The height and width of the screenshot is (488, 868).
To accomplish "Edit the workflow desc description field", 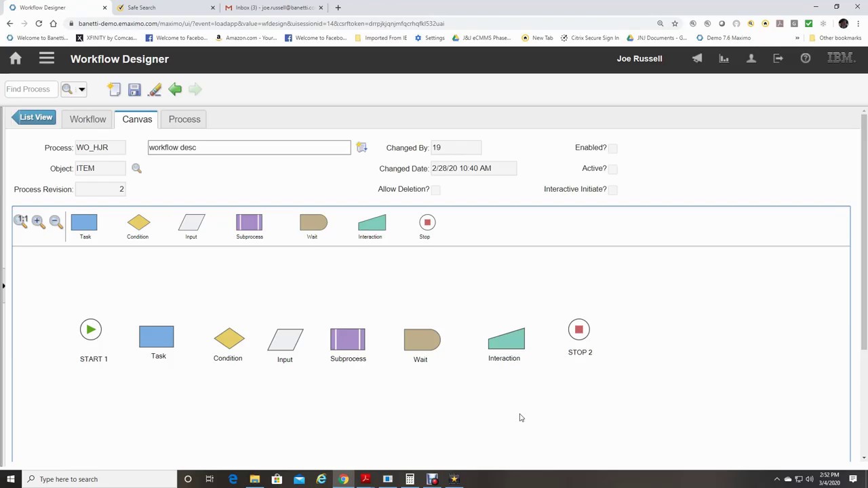I will 249,148.
